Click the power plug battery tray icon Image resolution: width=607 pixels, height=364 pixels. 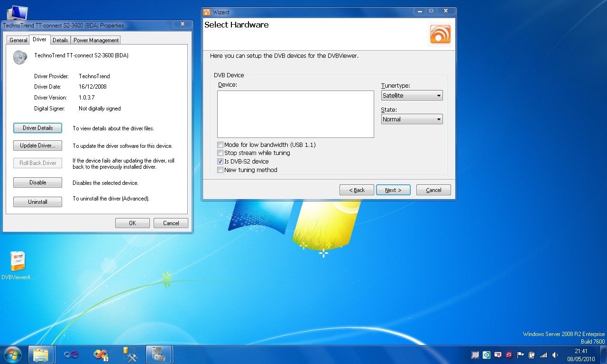532,355
